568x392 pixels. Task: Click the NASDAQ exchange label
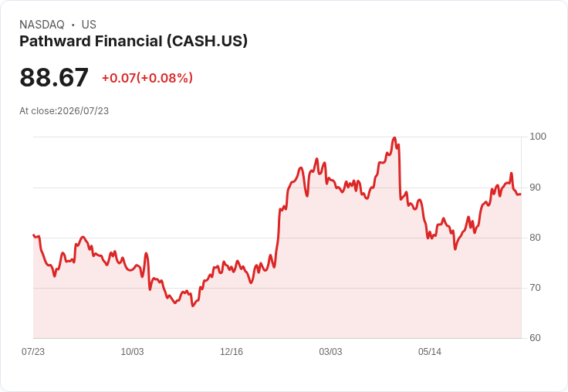click(42, 25)
